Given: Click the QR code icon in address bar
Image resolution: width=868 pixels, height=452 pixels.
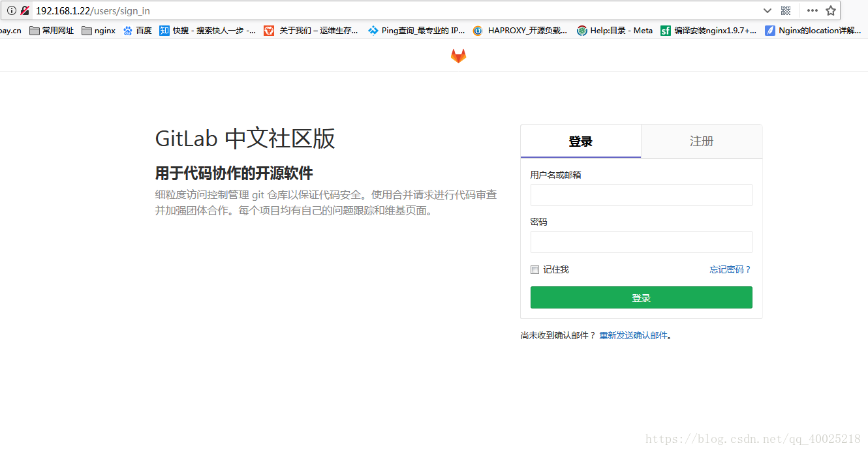Looking at the screenshot, I should [x=786, y=10].
